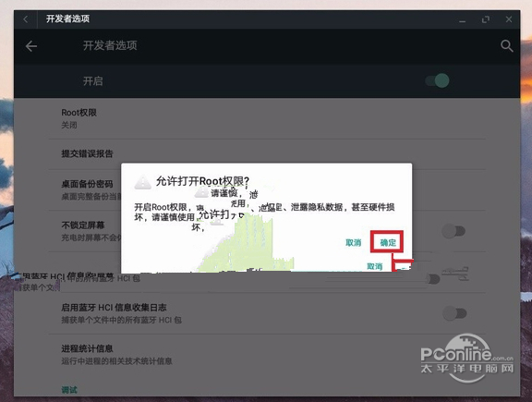Screen dimensions: 532x402
Task: Go back with the left arrow icon
Action: [x=31, y=46]
